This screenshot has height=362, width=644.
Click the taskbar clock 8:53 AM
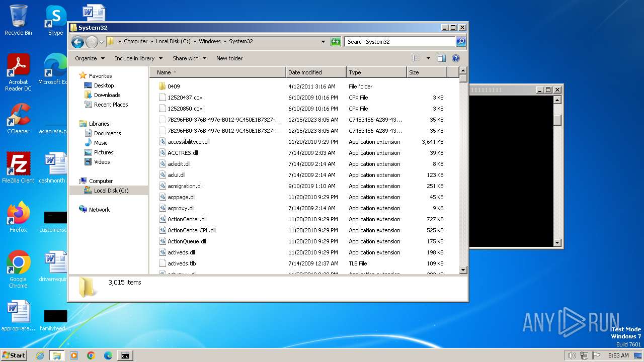point(618,355)
